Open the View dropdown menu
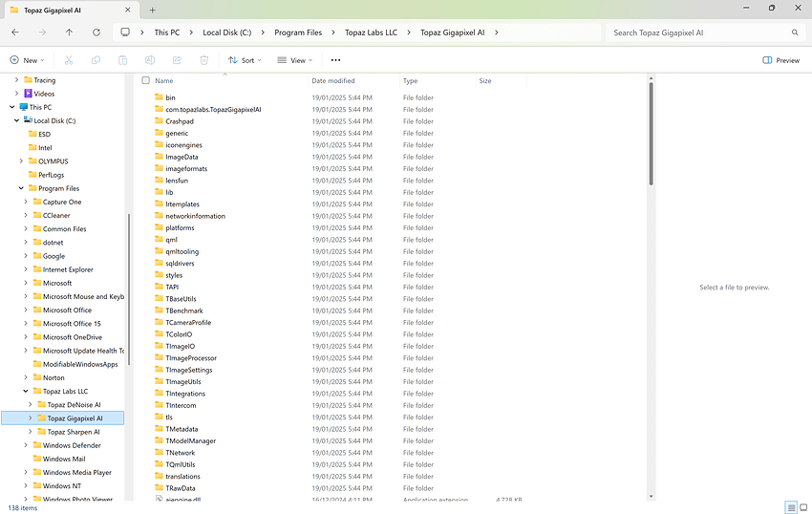This screenshot has width=812, height=514. point(295,60)
